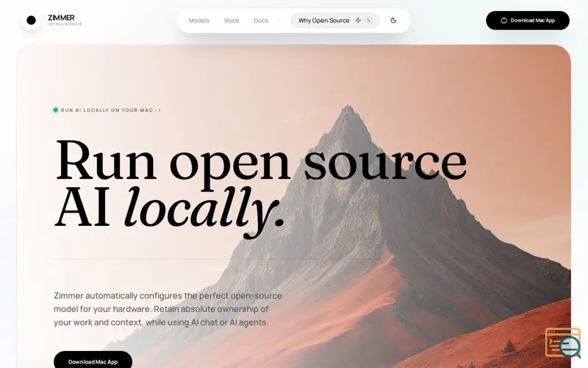This screenshot has height=368, width=588.
Task: Open the Why Open Source pill
Action: click(x=335, y=21)
